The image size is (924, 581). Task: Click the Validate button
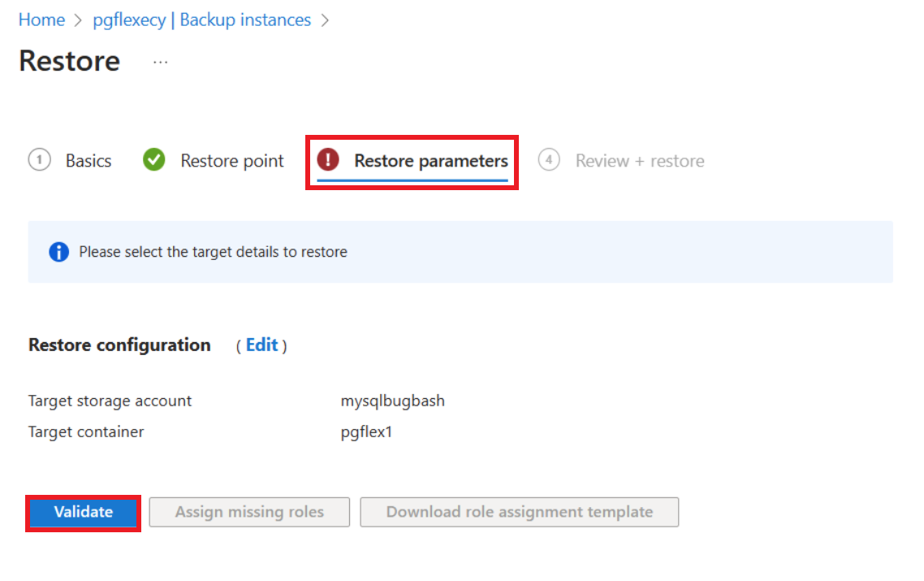click(83, 512)
